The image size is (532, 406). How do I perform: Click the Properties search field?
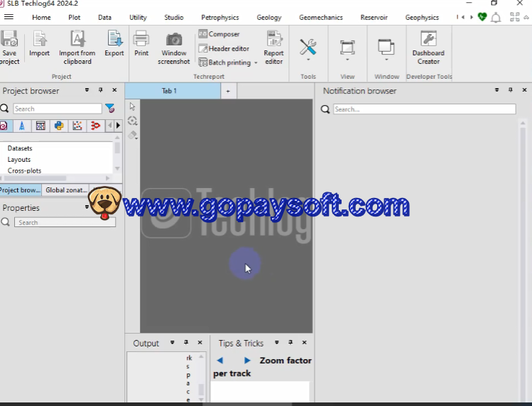pos(65,222)
